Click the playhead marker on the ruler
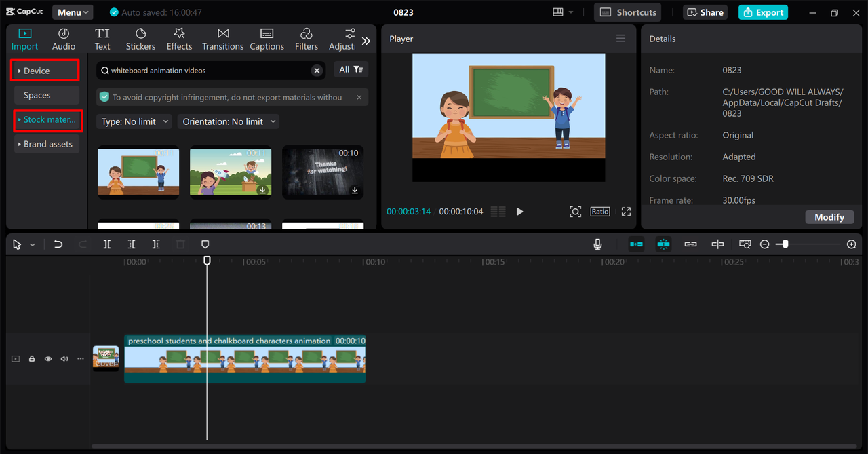The image size is (868, 454). [208, 261]
